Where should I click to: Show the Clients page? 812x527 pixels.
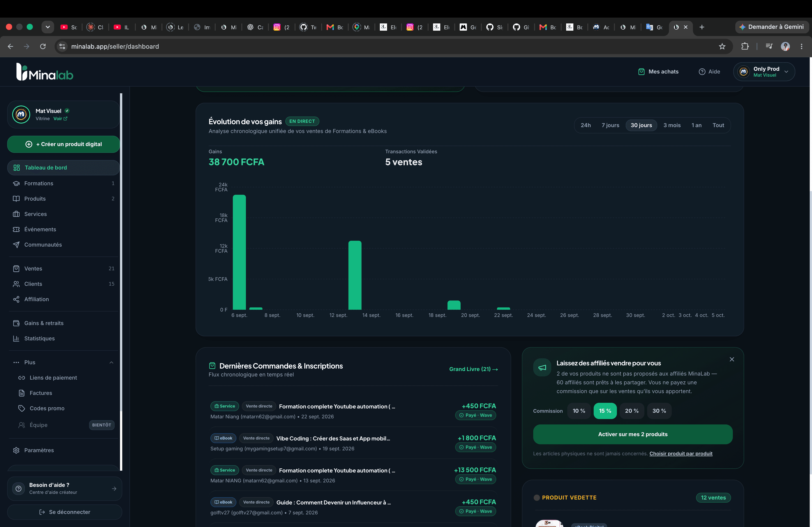63,284
